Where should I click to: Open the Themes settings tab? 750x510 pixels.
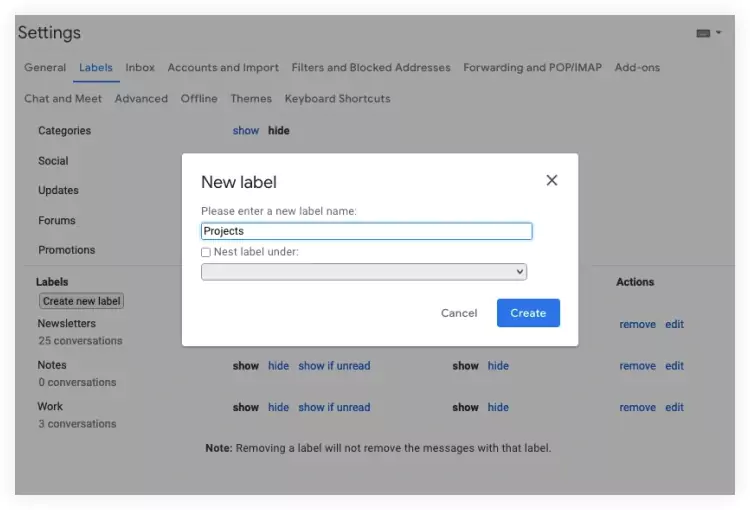[x=251, y=99]
